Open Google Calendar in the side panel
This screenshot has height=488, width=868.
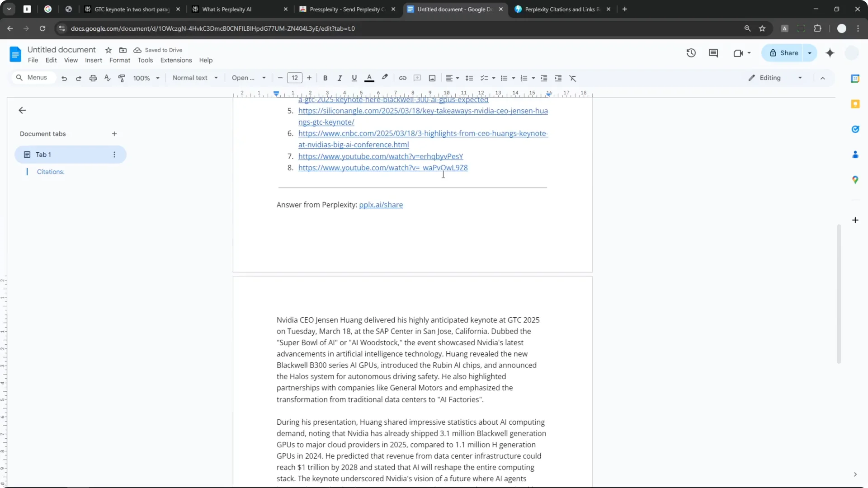[855, 79]
